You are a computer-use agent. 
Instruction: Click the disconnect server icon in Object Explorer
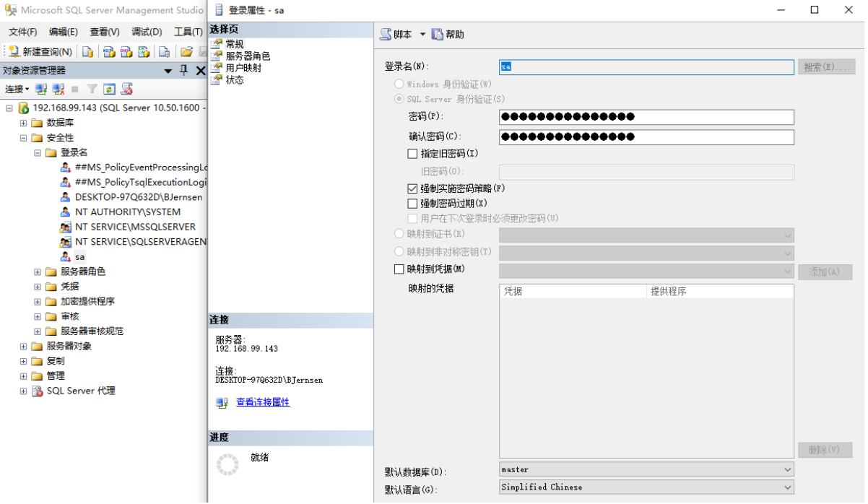point(58,89)
